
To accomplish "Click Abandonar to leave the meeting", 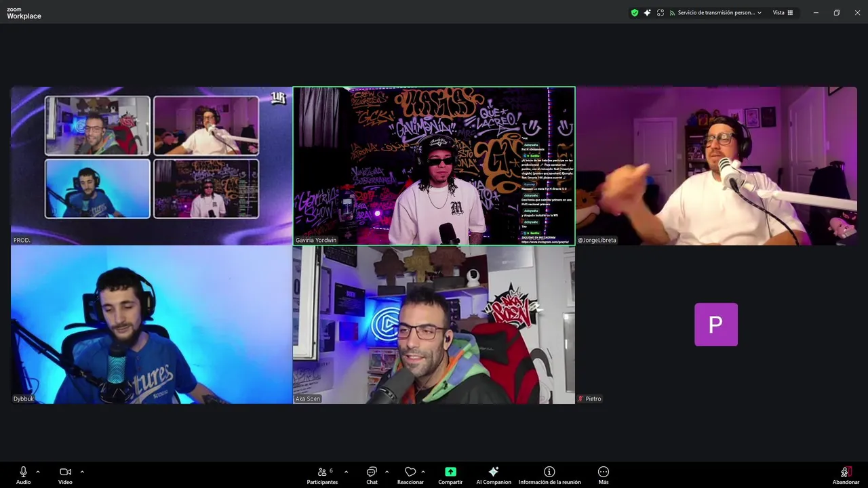I will pyautogui.click(x=846, y=475).
